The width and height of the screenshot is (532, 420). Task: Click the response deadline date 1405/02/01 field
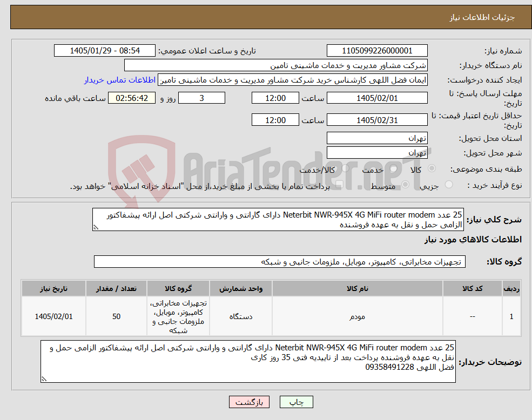pyautogui.click(x=377, y=98)
